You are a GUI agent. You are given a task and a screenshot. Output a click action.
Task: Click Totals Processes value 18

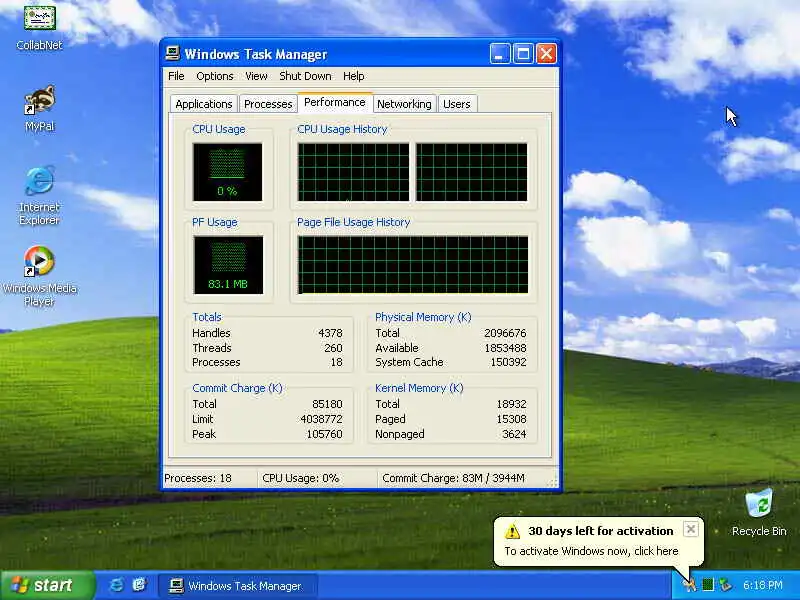(336, 362)
